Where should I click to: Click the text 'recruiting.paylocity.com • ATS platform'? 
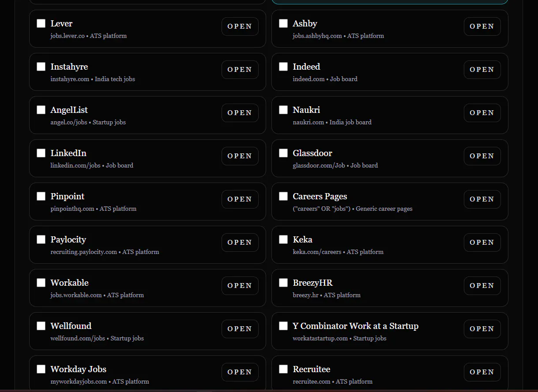[105, 252]
